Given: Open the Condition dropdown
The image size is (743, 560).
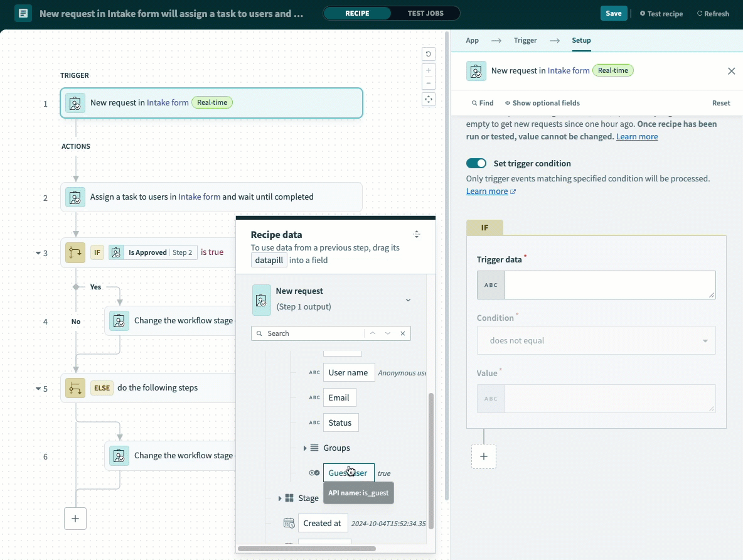Looking at the screenshot, I should (596, 341).
